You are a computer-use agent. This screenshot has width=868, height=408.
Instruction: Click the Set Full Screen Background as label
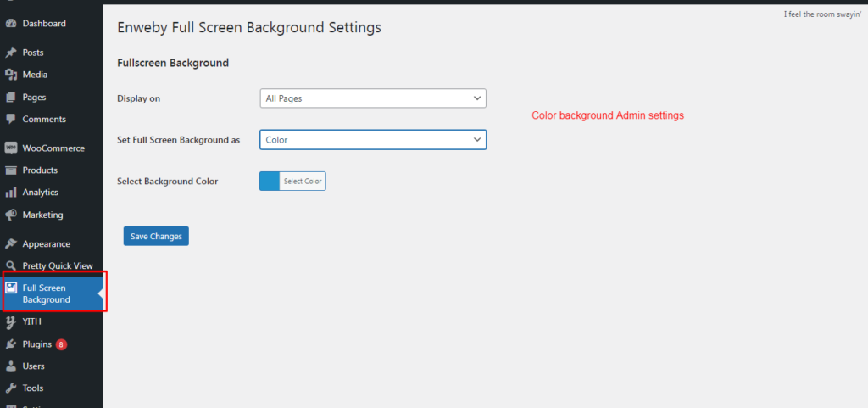[x=179, y=140]
